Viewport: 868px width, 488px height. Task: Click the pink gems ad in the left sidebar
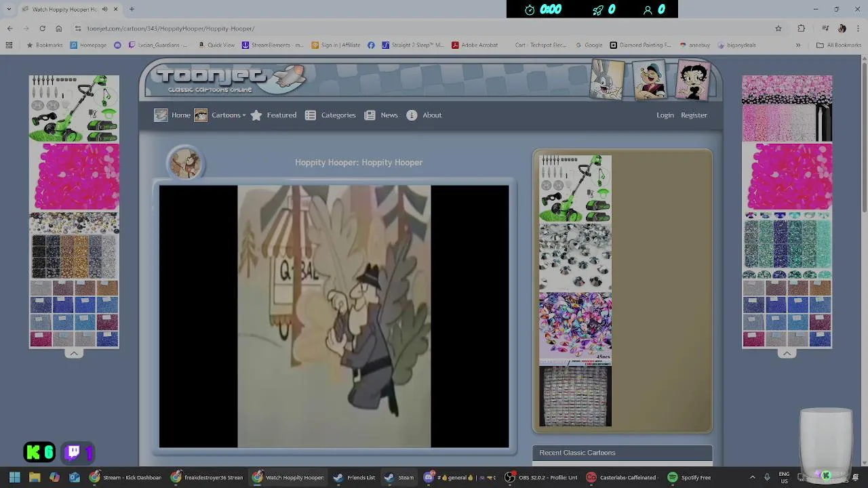coord(74,177)
